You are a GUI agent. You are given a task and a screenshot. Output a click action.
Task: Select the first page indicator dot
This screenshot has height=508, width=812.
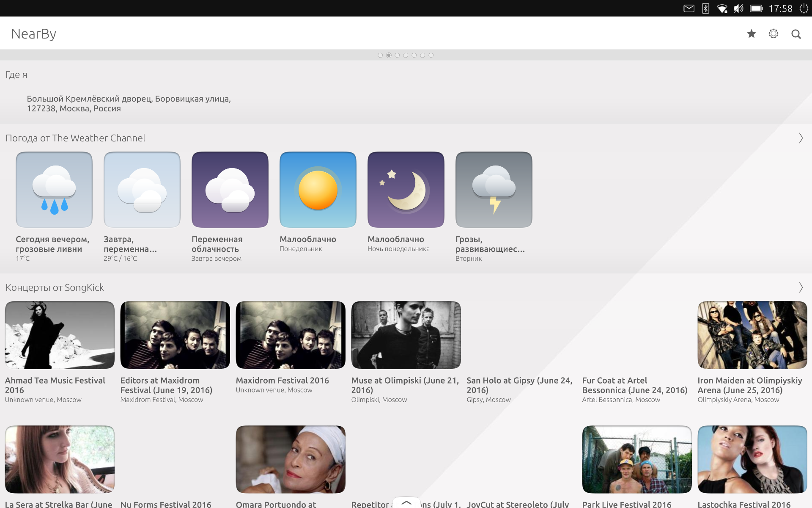tap(380, 55)
